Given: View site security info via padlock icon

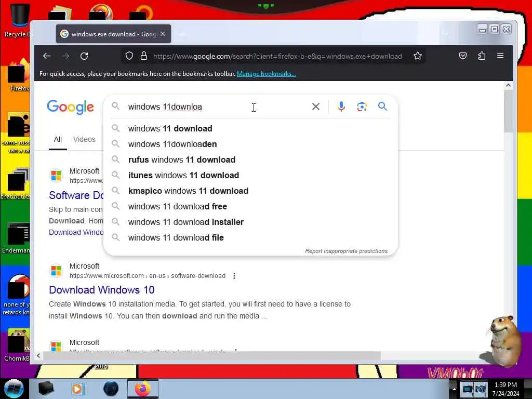Looking at the screenshot, I should (x=144, y=56).
